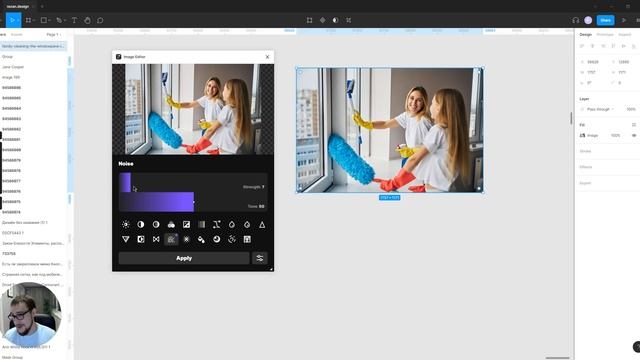
Task: Open the Frame tool dropdown arrow
Action: [33, 20]
